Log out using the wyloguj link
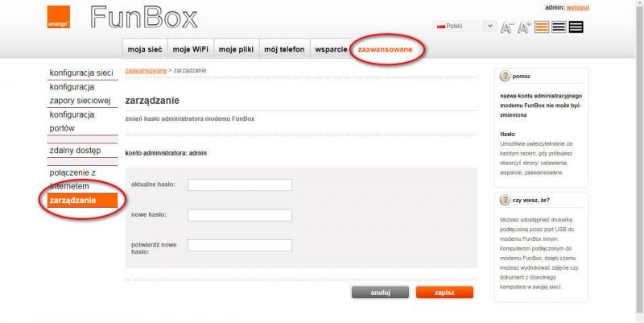This screenshot has width=644, height=323. pos(578,7)
